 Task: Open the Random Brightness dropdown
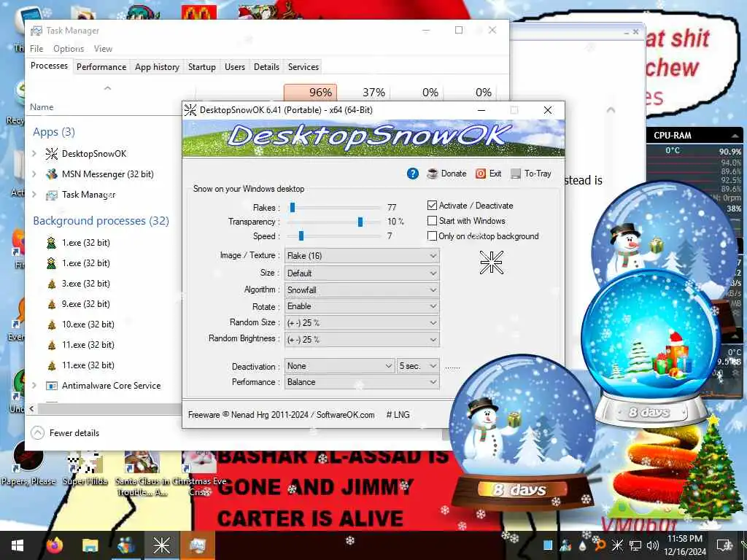(362, 340)
